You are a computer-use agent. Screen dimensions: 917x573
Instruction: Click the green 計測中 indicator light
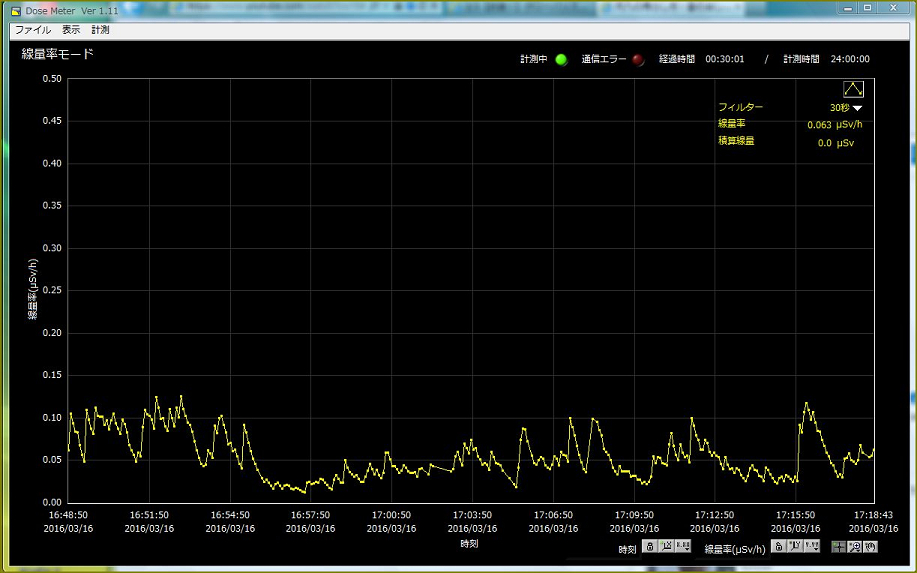pyautogui.click(x=561, y=59)
